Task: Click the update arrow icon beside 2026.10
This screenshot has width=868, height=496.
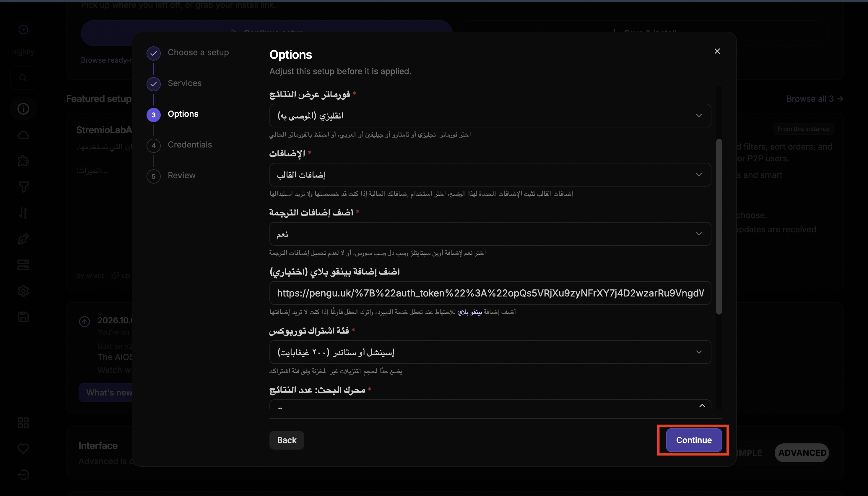Action: (84, 321)
